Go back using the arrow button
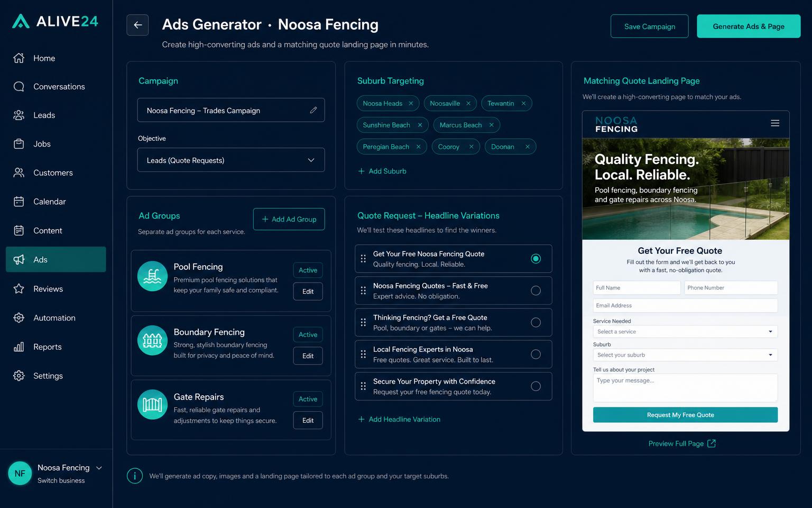812x508 pixels. coord(137,25)
